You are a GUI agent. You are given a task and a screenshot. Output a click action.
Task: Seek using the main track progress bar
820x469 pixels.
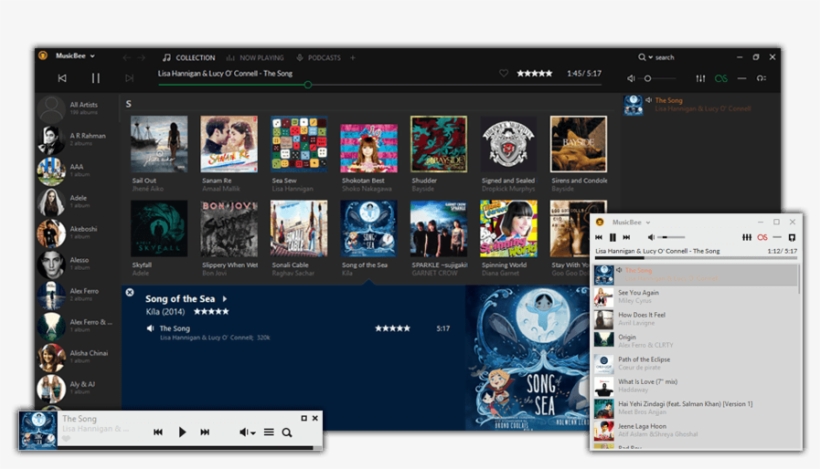[380, 85]
